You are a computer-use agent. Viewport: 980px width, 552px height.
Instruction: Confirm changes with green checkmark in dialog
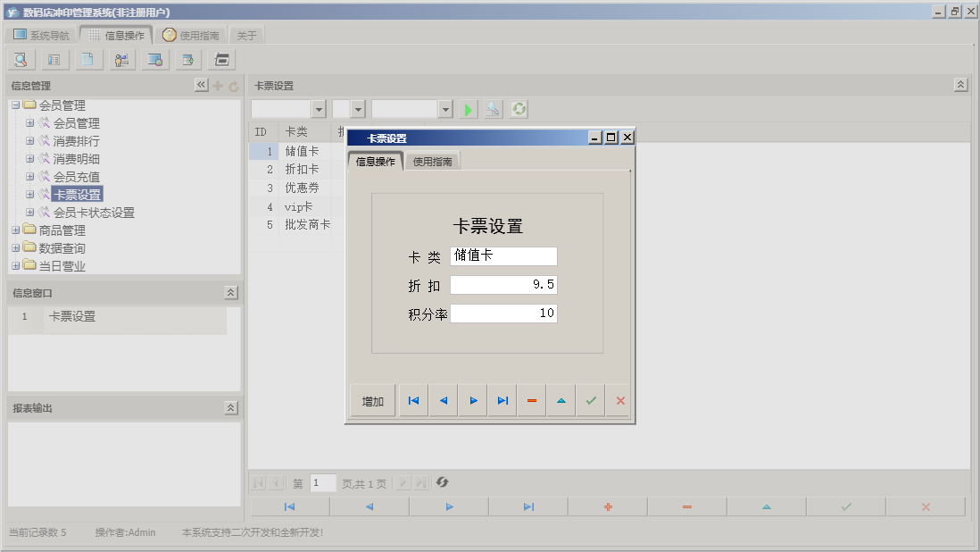(590, 401)
